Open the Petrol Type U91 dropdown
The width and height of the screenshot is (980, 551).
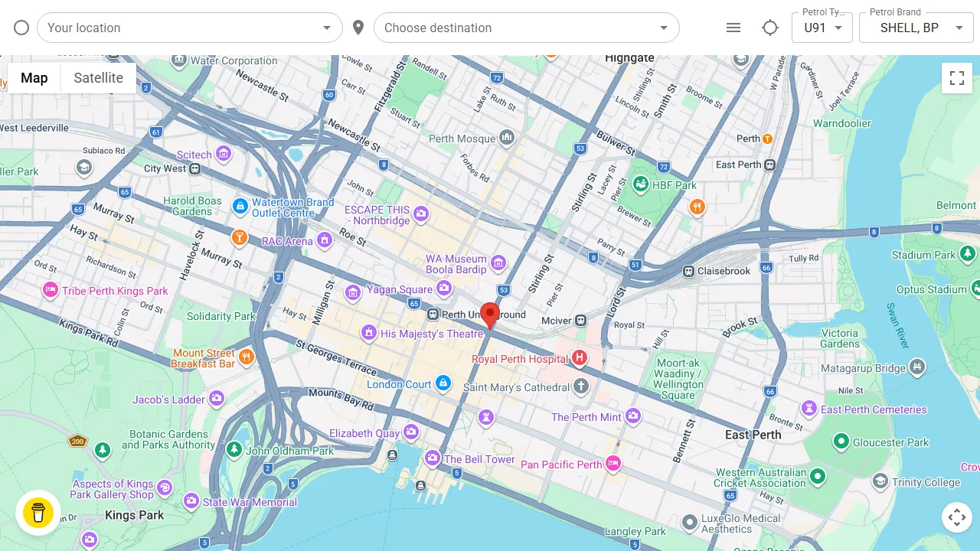coord(822,28)
